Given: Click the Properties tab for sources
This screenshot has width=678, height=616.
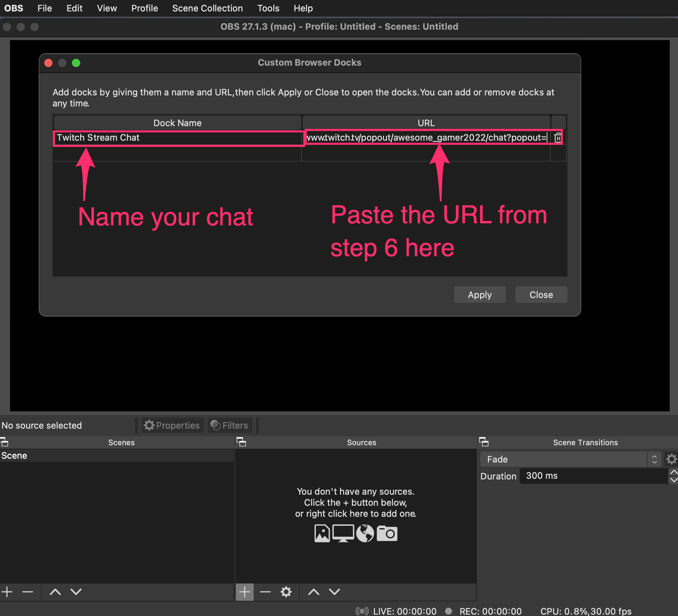Looking at the screenshot, I should (x=171, y=424).
